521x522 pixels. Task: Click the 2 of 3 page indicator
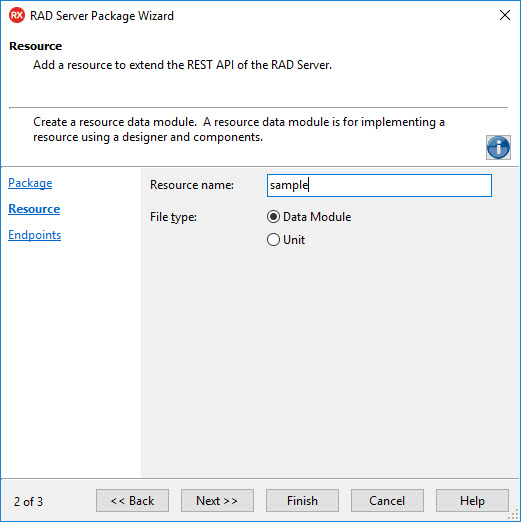[x=28, y=501]
